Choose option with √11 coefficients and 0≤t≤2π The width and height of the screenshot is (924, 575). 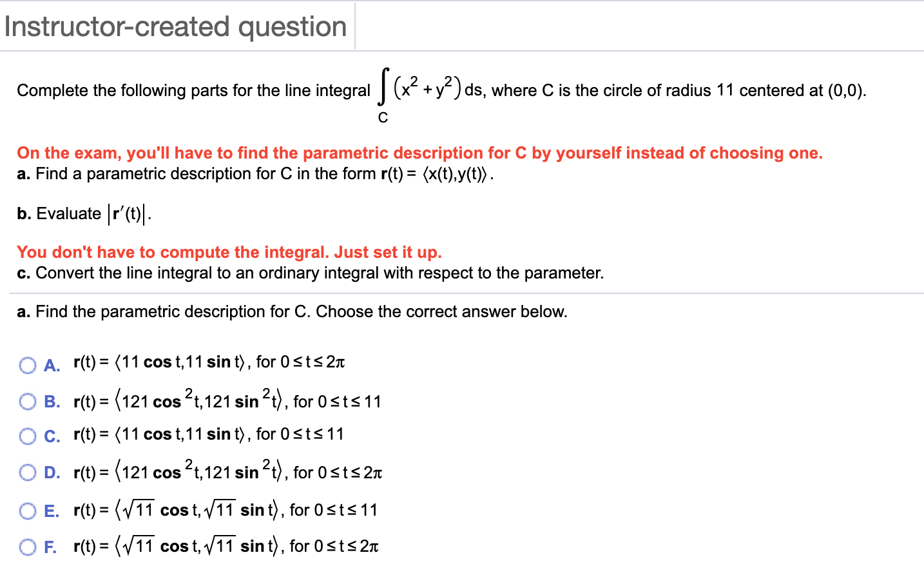click(x=213, y=546)
